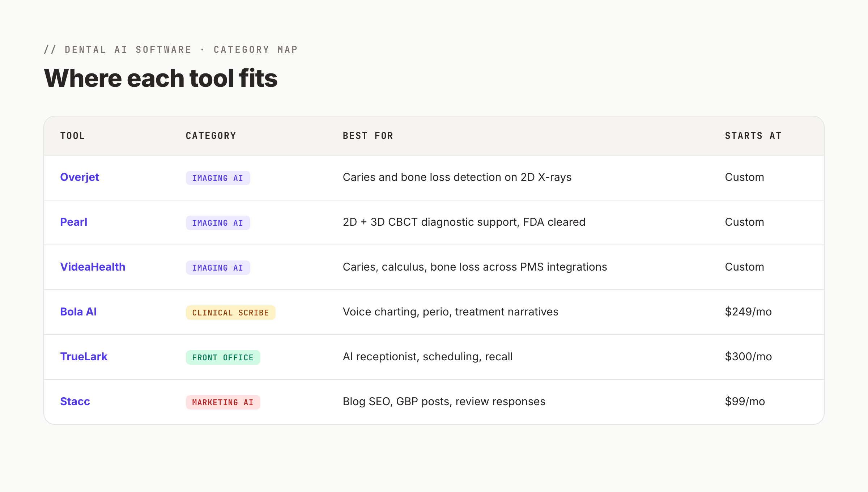This screenshot has width=868, height=492.
Task: Open the Pearl tool link
Action: tap(73, 222)
